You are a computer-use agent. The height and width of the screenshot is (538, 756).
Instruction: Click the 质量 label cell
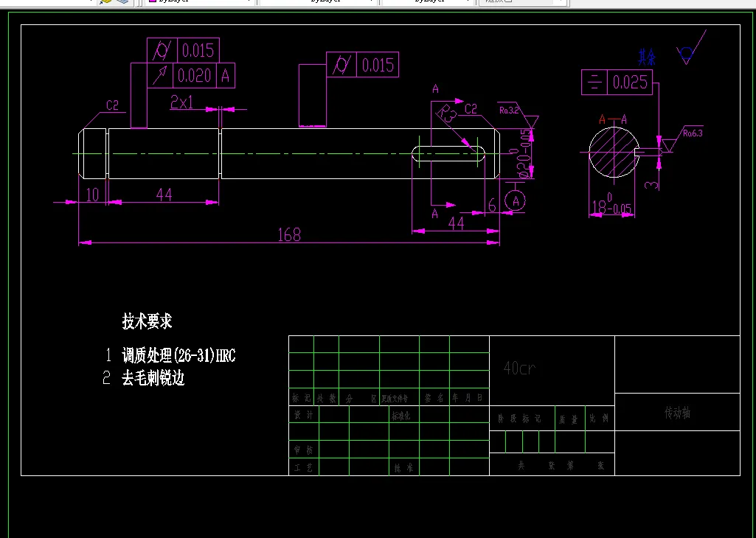click(569, 419)
